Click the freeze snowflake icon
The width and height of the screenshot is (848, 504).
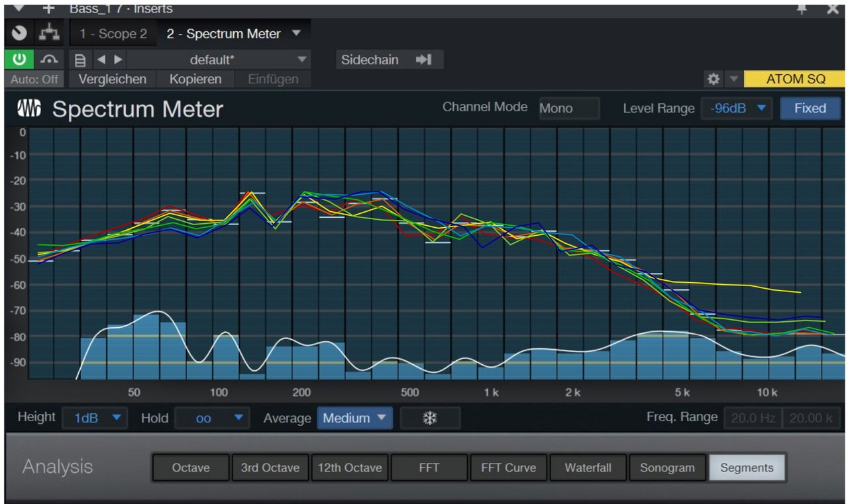pyautogui.click(x=430, y=419)
